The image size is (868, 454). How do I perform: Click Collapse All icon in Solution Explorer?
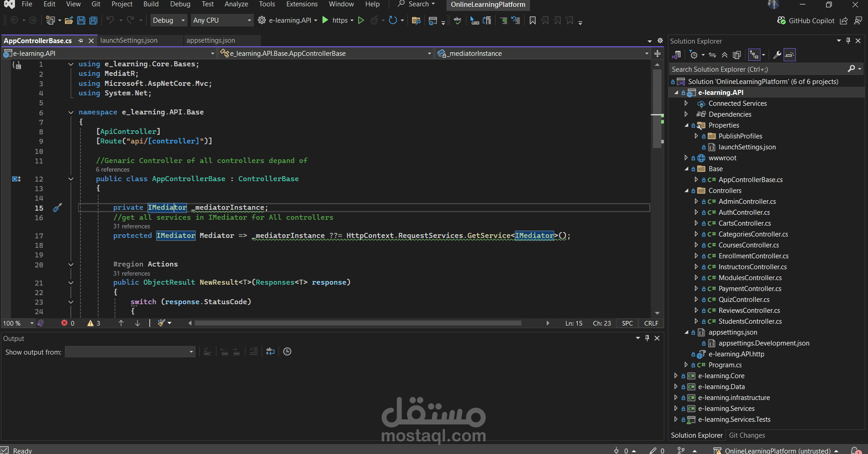pos(725,55)
